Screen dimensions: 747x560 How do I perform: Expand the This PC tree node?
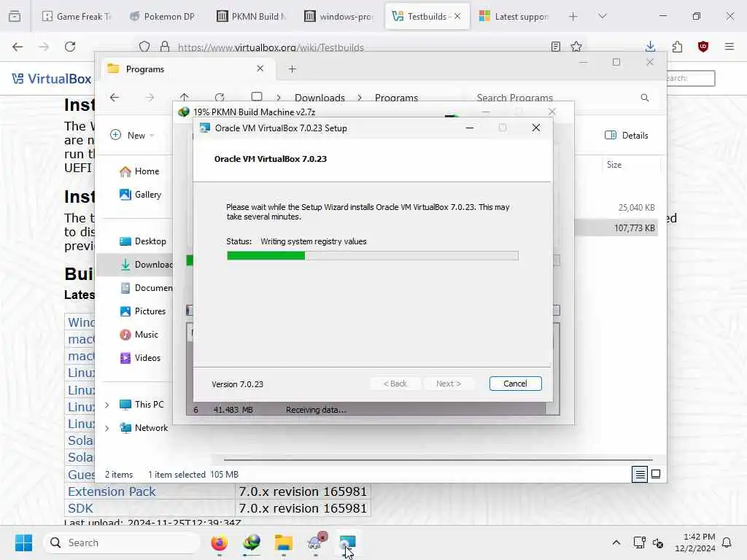coord(107,405)
